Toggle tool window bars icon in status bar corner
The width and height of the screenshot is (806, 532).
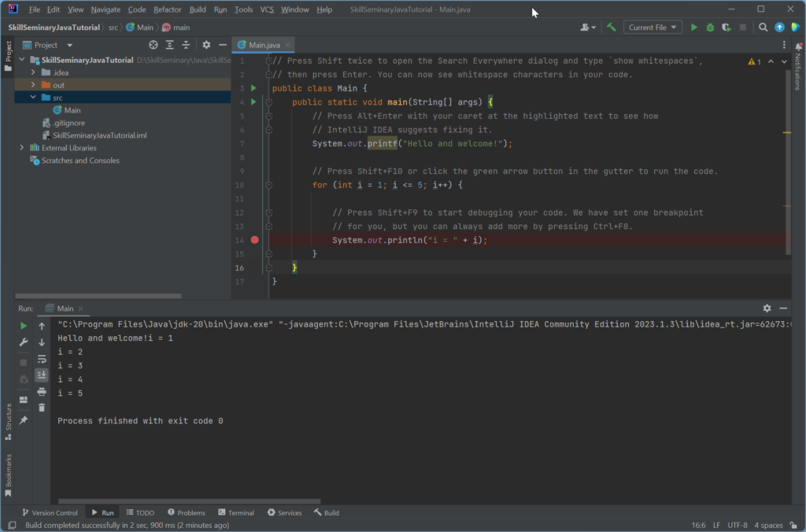tap(13, 526)
